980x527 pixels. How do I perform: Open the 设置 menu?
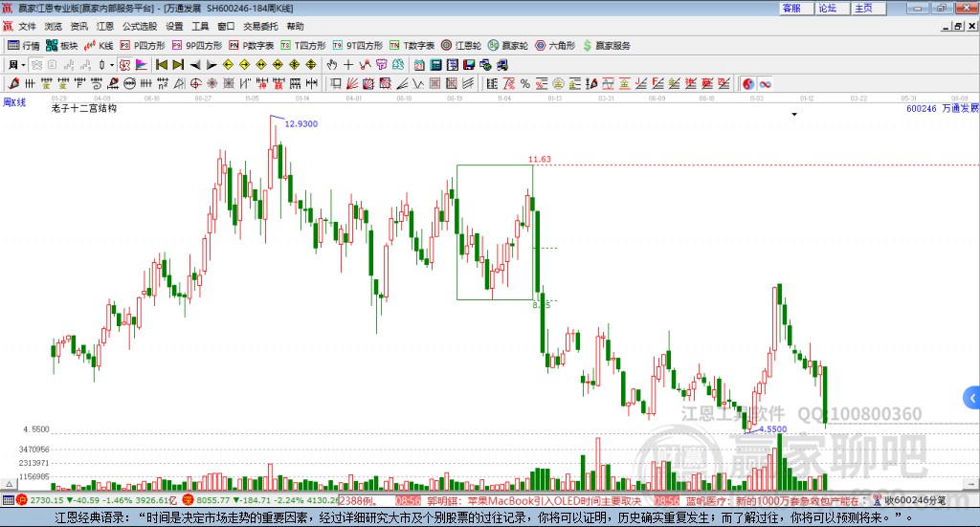[x=174, y=26]
